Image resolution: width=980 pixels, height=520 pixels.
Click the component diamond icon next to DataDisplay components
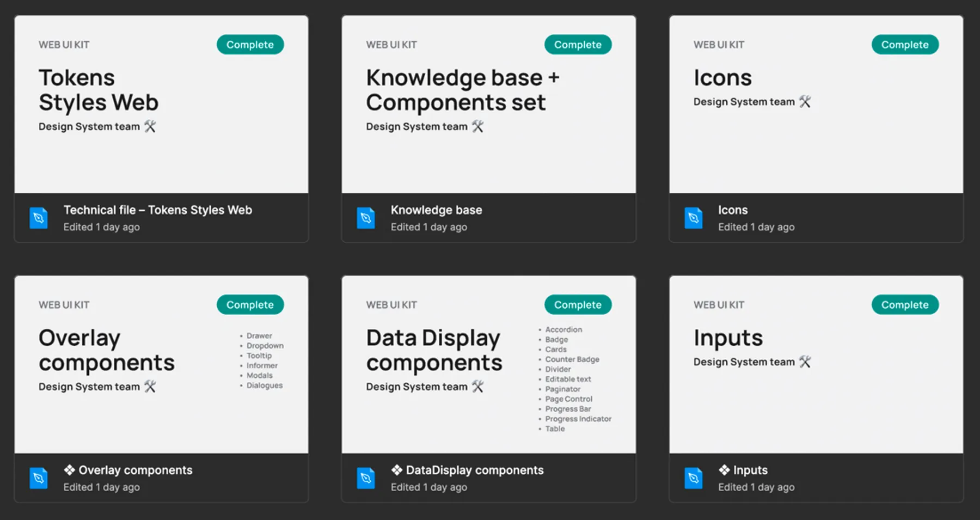397,470
